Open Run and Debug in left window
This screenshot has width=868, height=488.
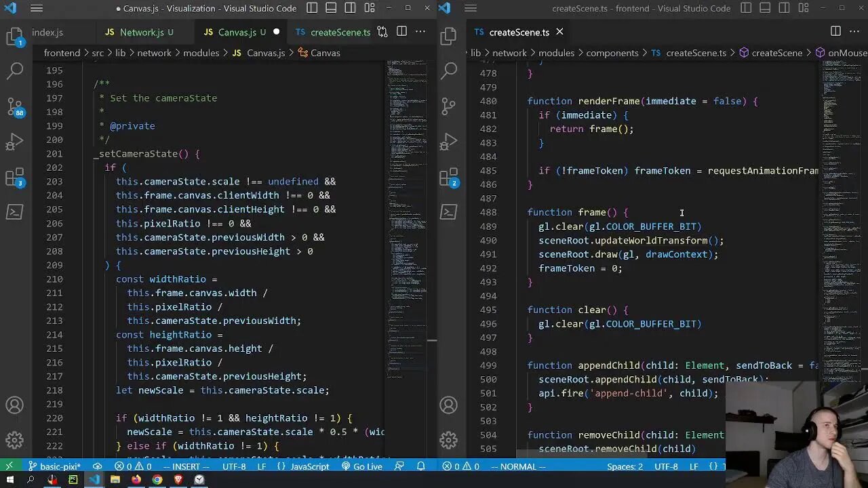(x=15, y=143)
